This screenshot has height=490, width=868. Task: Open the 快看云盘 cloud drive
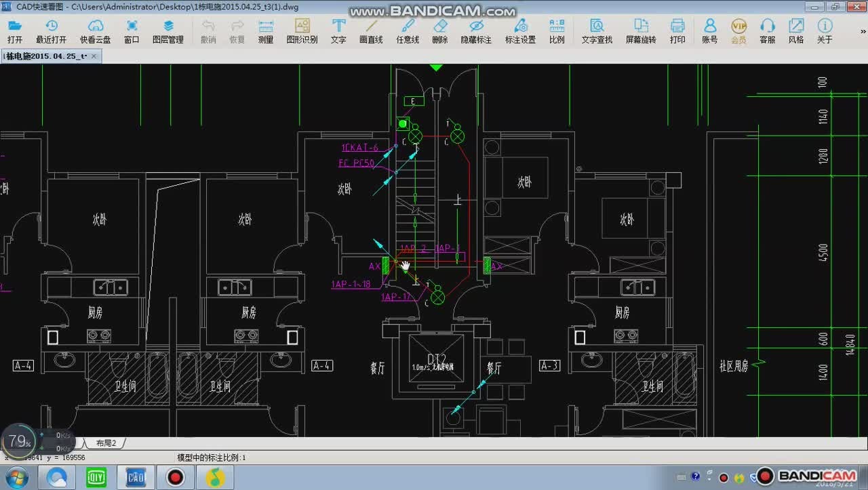tap(96, 31)
